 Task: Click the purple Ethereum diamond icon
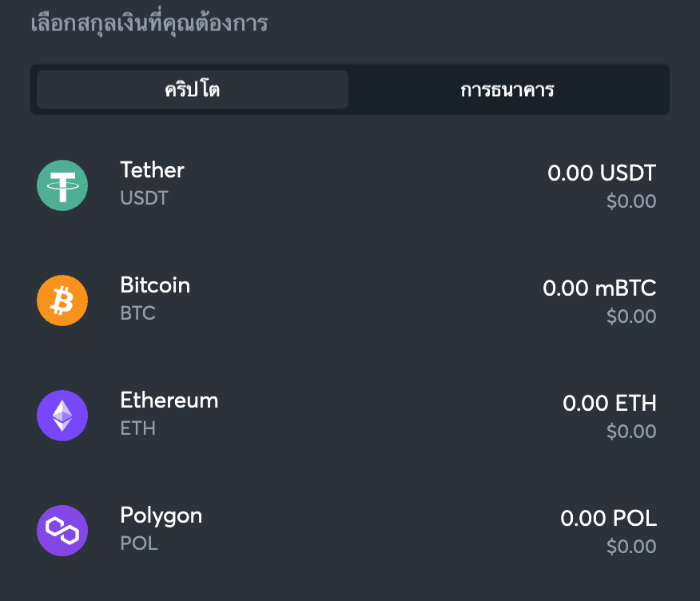[x=62, y=416]
